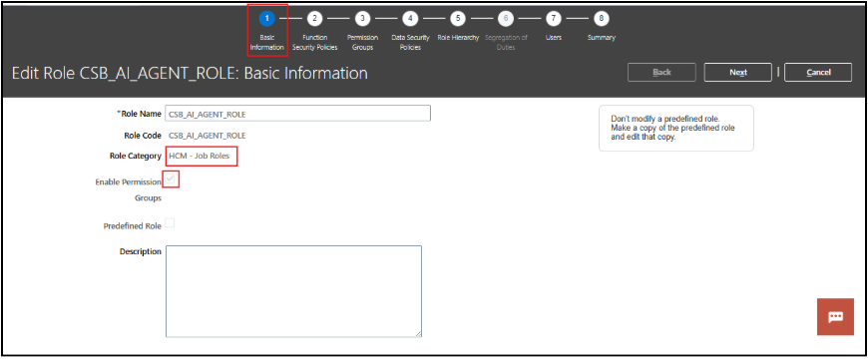Click the Role Code value CSB_AI_AGENT_ROLE
Screen dimensions: 868x359
coord(208,136)
